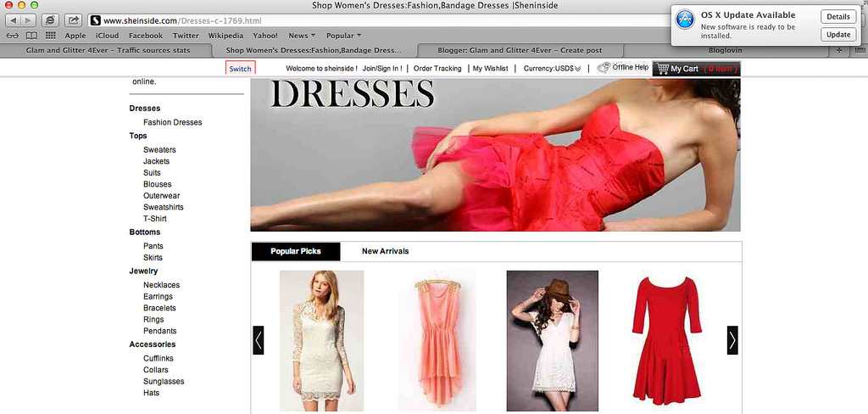Viewport: 868px width, 414px height.
Task: Click Join/Sign In link
Action: click(x=382, y=69)
